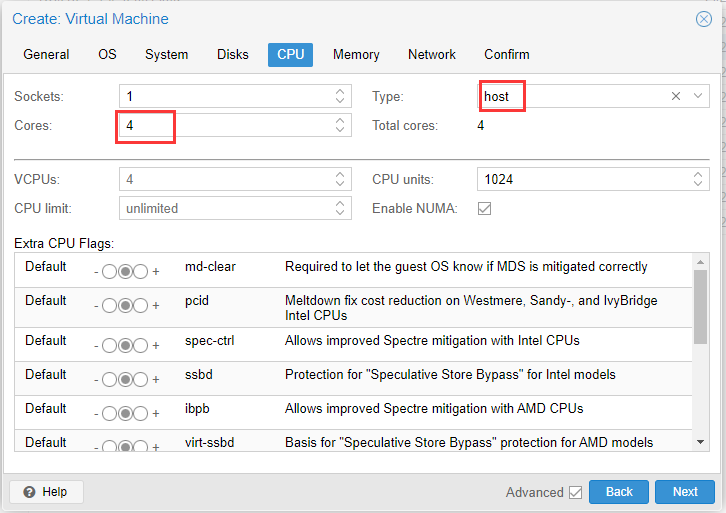Toggle the Advanced checkbox

tap(575, 492)
